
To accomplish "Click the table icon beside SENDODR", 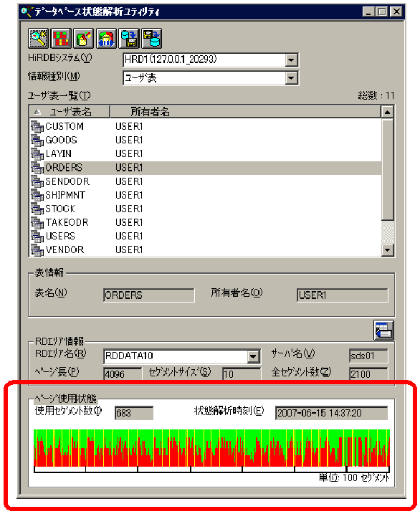I will (37, 181).
